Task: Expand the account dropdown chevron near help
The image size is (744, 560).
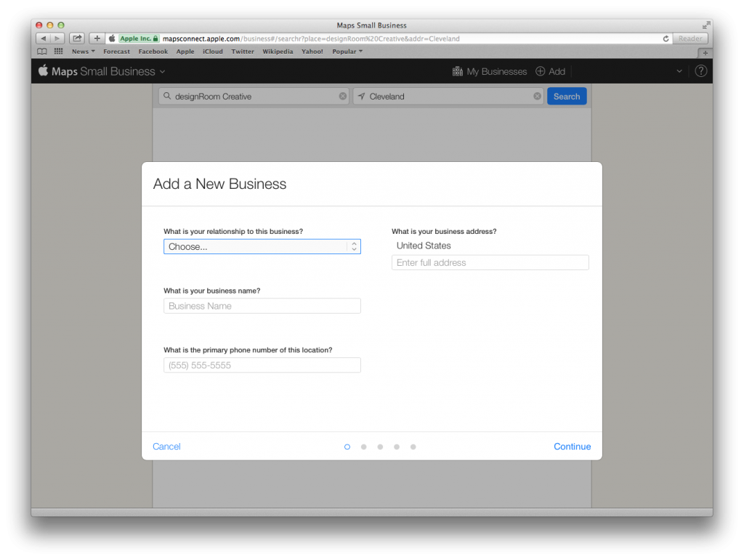Action: [x=679, y=71]
